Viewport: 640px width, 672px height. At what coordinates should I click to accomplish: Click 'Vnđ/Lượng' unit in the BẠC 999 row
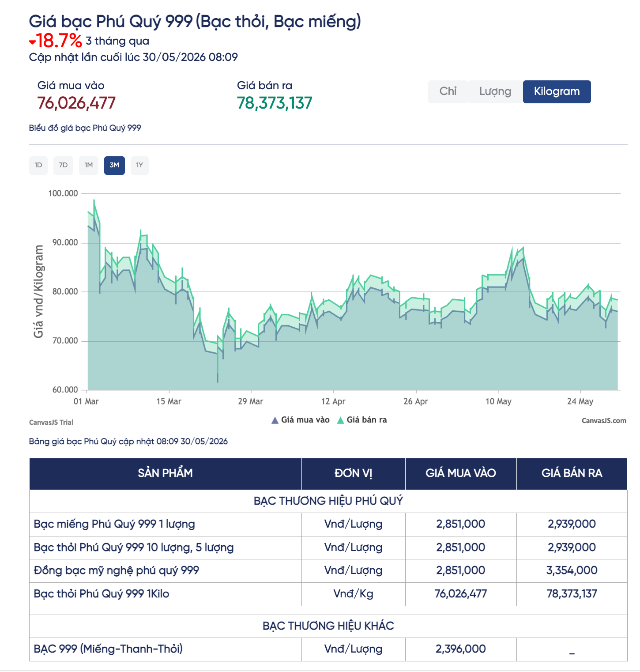pyautogui.click(x=354, y=649)
